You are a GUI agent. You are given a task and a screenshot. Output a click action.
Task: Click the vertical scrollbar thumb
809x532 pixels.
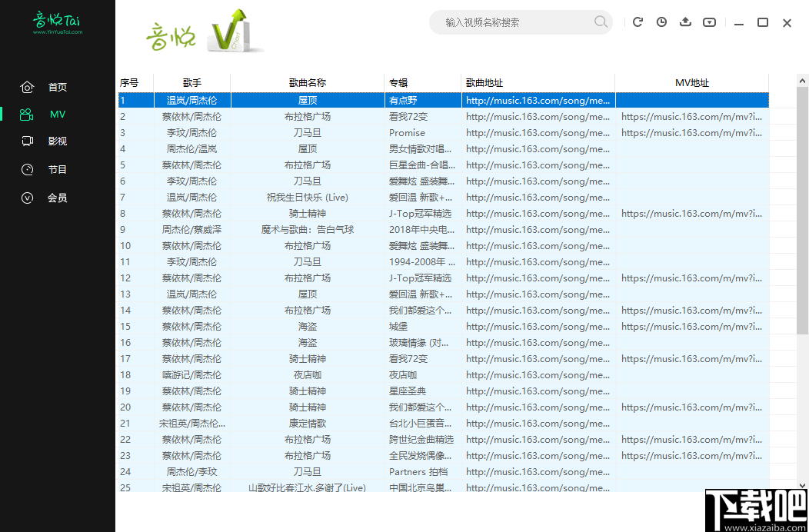tap(802, 211)
